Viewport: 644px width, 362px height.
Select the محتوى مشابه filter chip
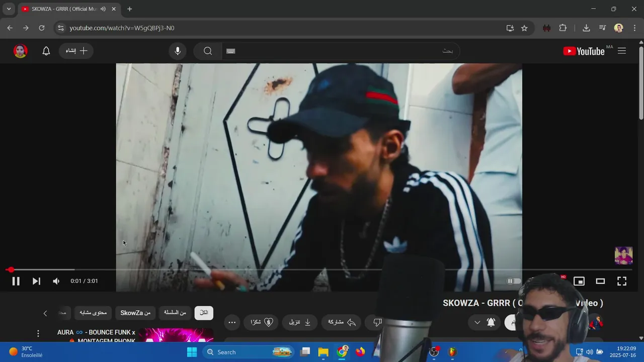pos(94,313)
